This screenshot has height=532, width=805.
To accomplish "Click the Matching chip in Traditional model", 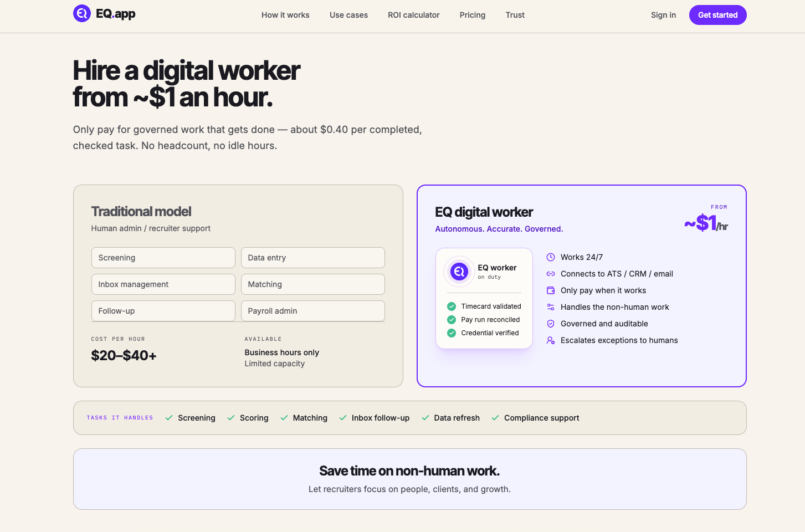I will coord(313,284).
